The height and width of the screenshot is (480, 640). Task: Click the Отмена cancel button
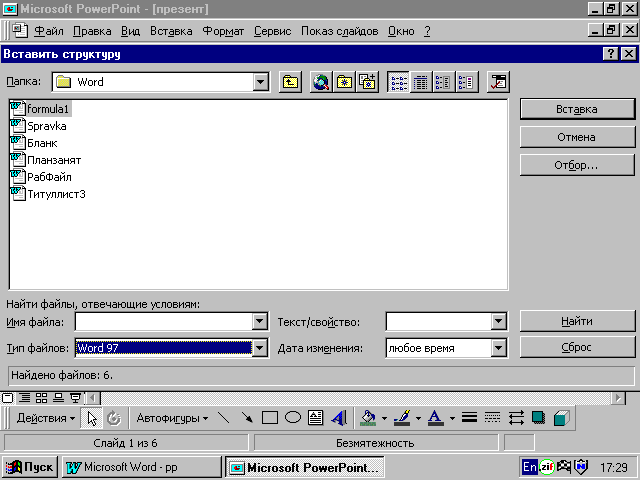click(577, 137)
